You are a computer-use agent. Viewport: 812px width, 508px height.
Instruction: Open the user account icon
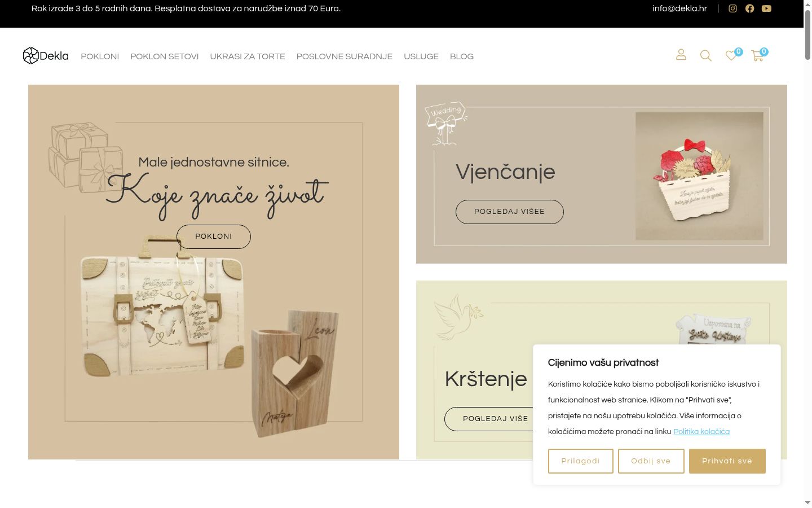pos(681,55)
